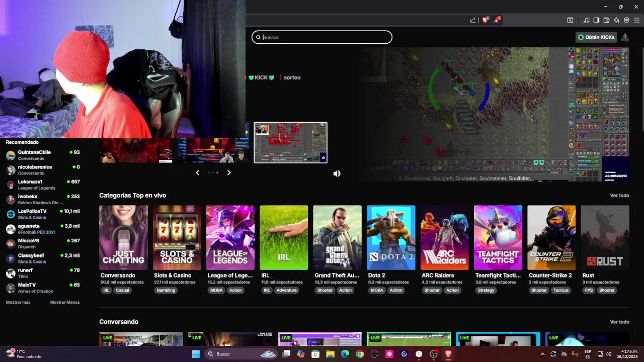The image size is (644, 362).
Task: Click the user avatar next to Obtén KICKs
Action: point(625,37)
